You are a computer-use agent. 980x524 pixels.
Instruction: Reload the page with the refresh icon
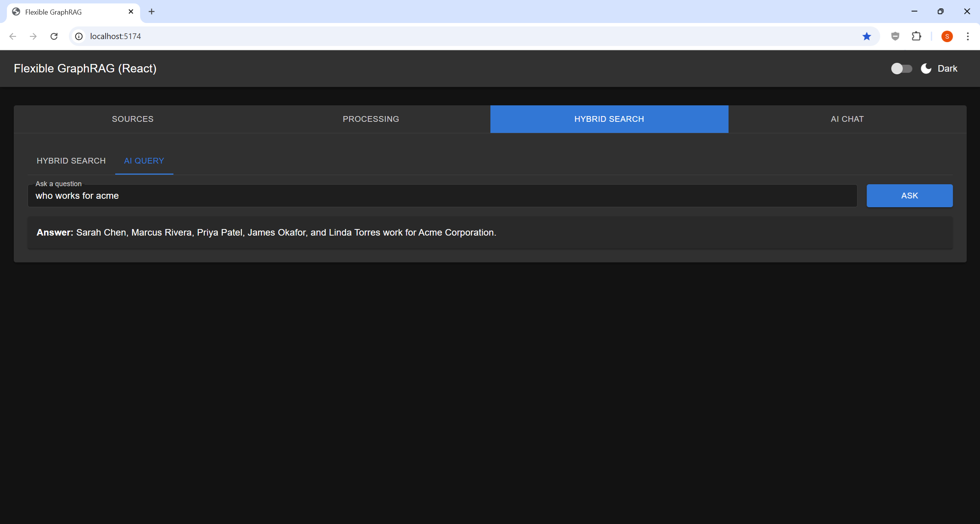point(54,36)
